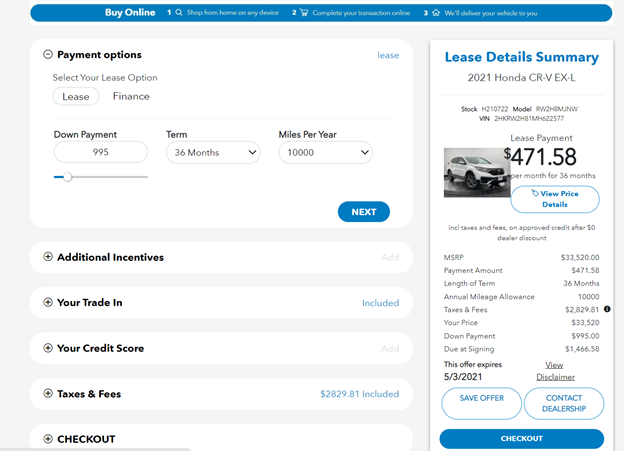Screen dimensions: 624x451
Task: Collapse the Payment options section
Action: click(x=48, y=55)
